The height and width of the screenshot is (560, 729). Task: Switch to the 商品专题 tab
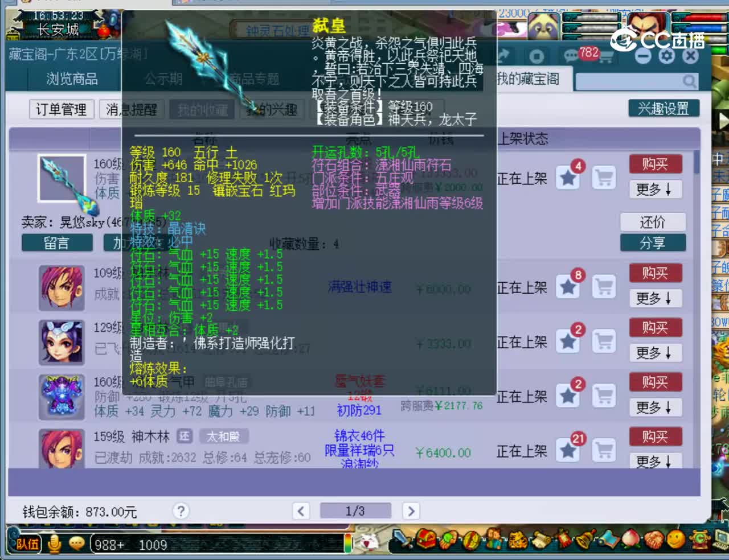click(254, 79)
